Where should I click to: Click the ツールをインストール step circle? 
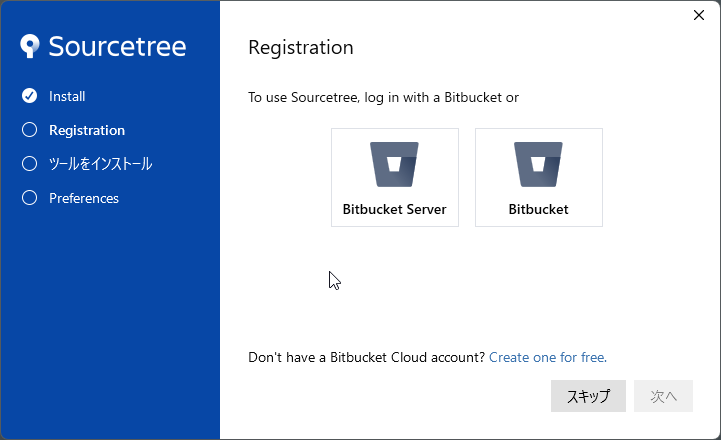coord(29,164)
